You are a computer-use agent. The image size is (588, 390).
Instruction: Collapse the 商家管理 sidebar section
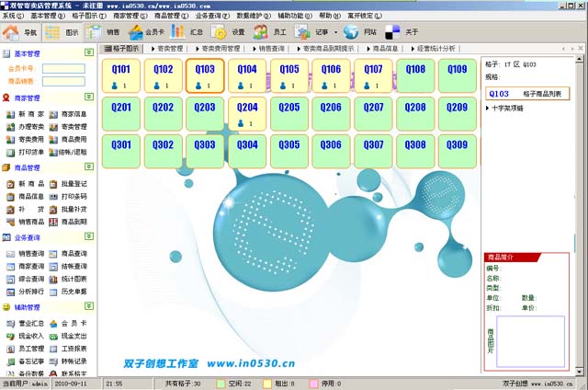(x=88, y=97)
